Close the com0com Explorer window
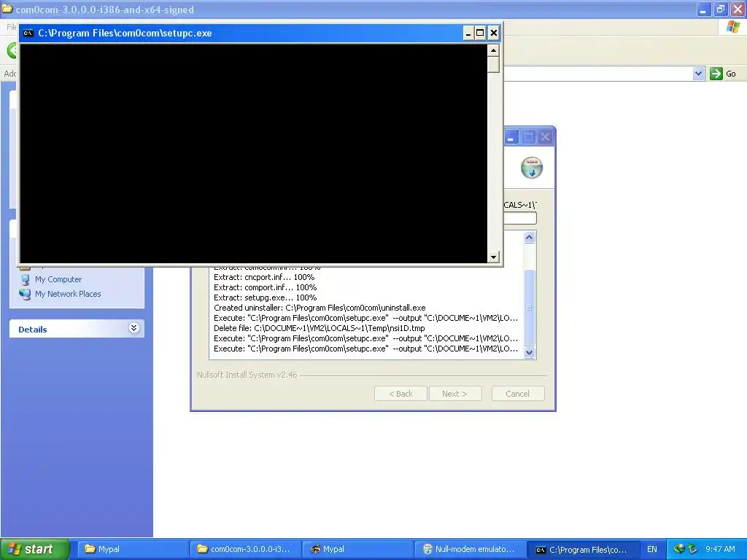 738,9
